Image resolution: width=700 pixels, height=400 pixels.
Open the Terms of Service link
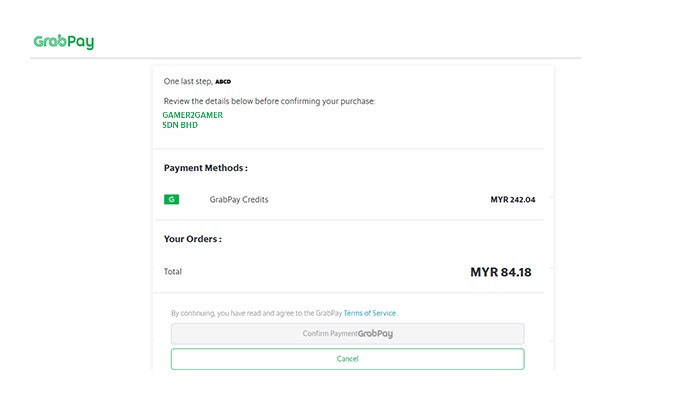[x=370, y=313]
